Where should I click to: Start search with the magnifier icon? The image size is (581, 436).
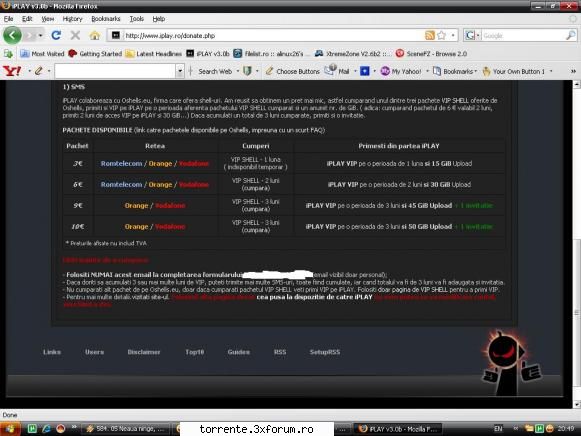point(571,36)
